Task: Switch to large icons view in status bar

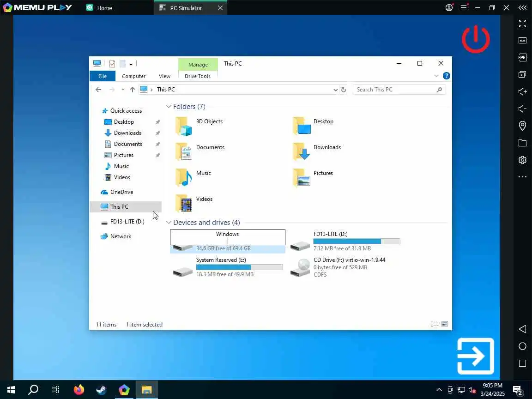Action: [x=444, y=324]
